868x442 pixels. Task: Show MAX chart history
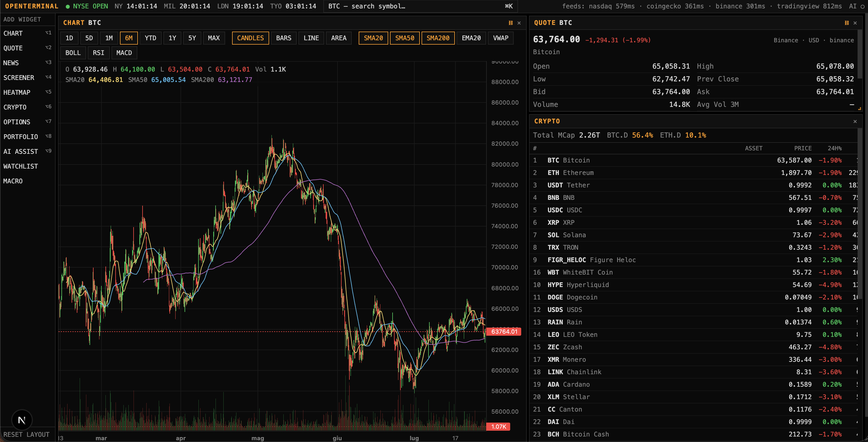214,38
